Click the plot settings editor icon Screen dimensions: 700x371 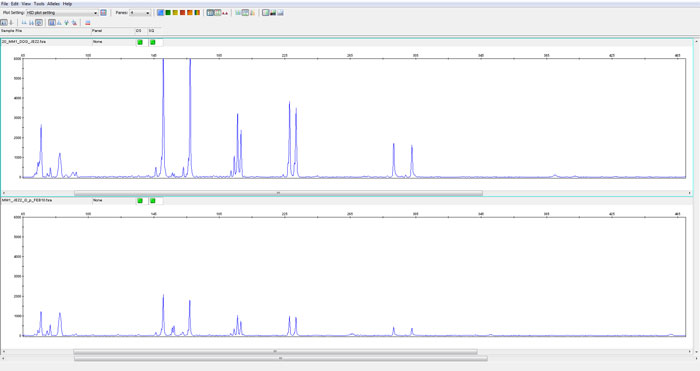pyautogui.click(x=103, y=13)
